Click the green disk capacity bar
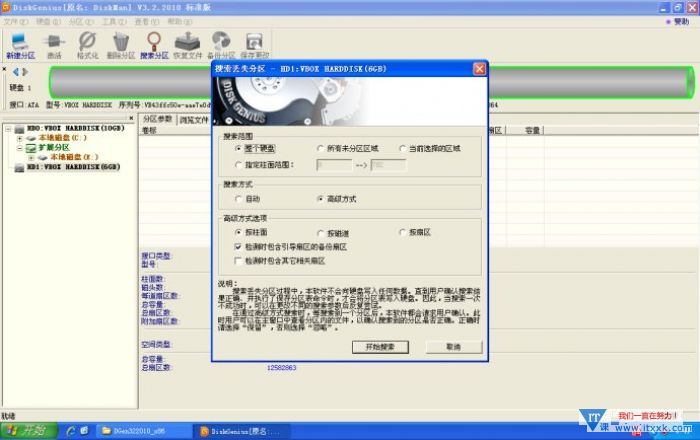Screen dimensions: 700x440 pyautogui.click(x=371, y=83)
